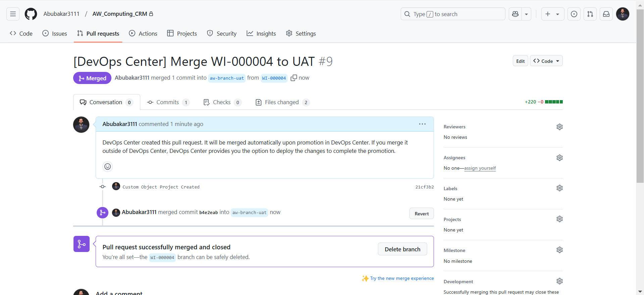
Task: Click the WI-000004 branch label in merged box
Action: tap(162, 257)
